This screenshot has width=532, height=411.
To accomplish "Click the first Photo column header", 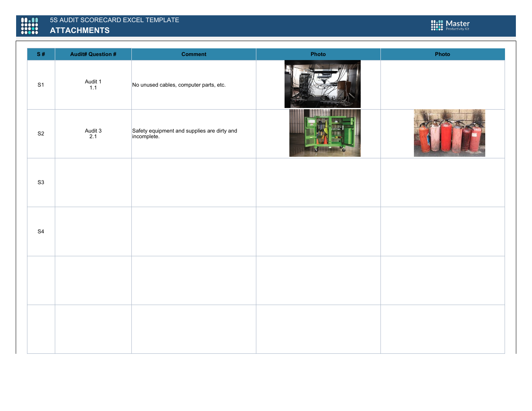I will coord(318,54).
